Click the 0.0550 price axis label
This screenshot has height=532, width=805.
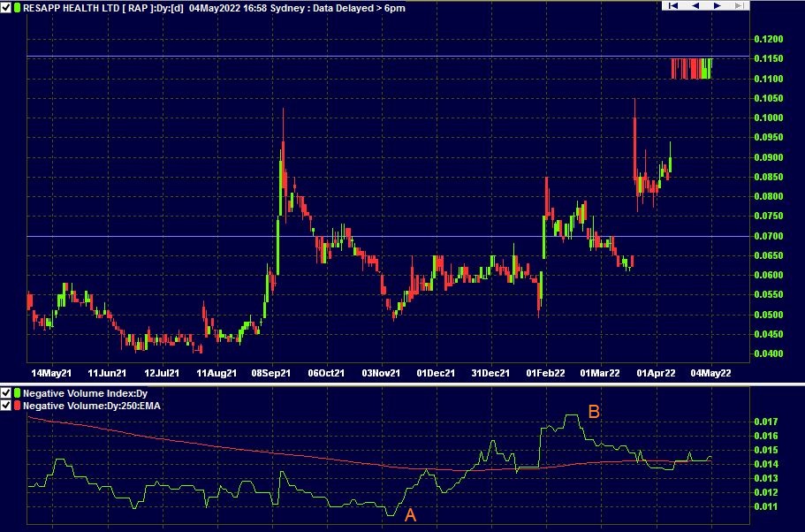pos(769,294)
